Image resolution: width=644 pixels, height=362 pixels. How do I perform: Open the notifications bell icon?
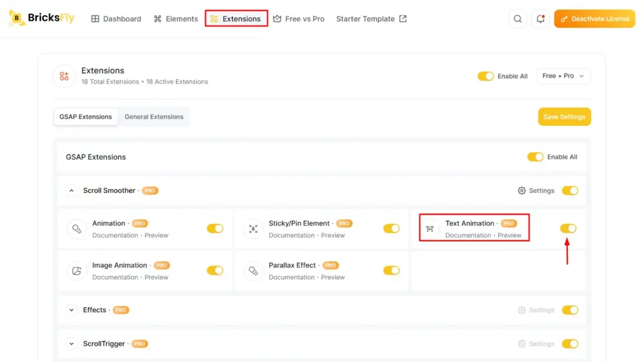540,19
